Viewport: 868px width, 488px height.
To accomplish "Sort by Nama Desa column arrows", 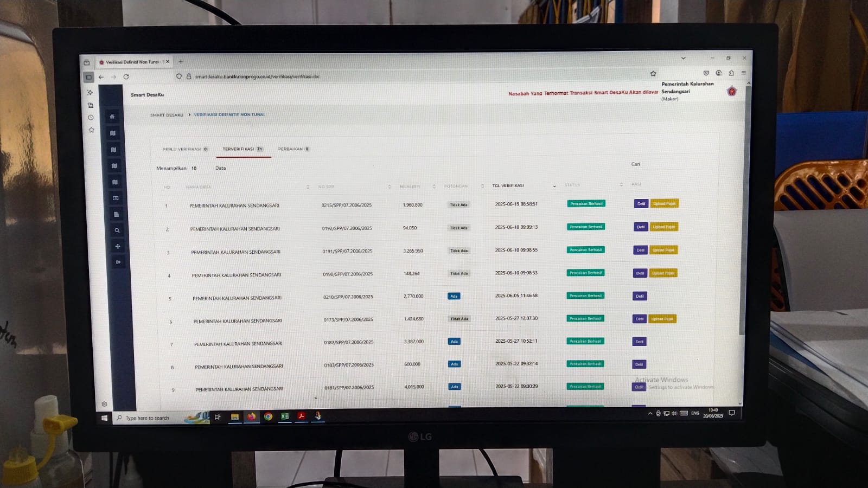I will pyautogui.click(x=308, y=187).
